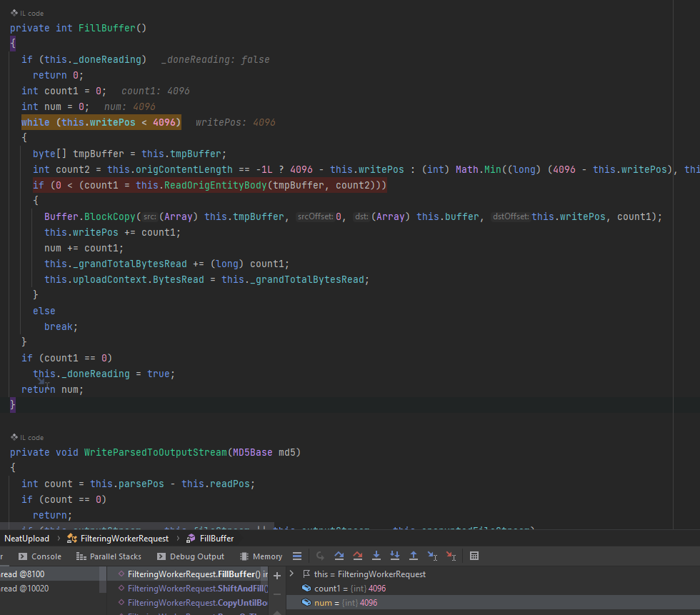700x615 pixels.
Task: Select the ShiftAndFill stack frame
Action: tap(196, 589)
